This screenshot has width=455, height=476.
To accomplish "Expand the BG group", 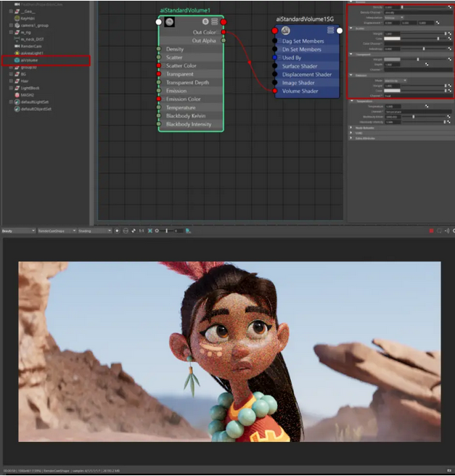I will pyautogui.click(x=11, y=74).
